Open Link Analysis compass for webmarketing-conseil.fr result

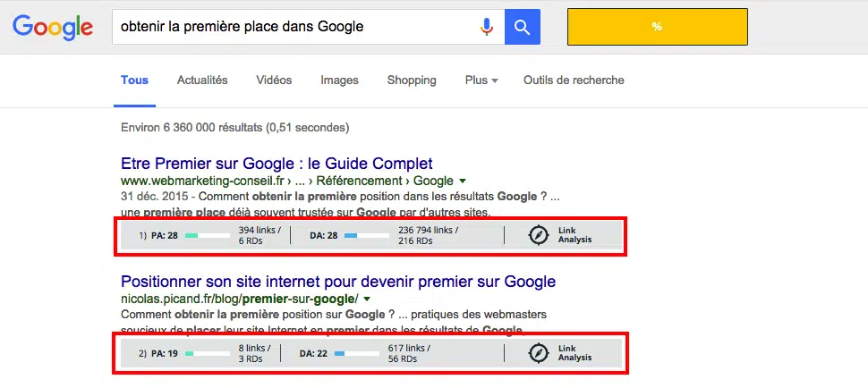point(539,235)
